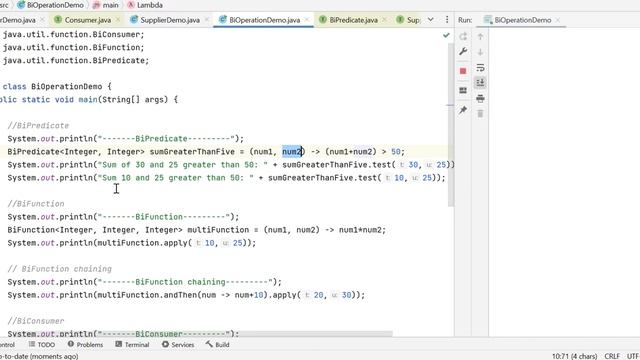
Task: Click the restore layout icon in Run panel
Action: [463, 90]
